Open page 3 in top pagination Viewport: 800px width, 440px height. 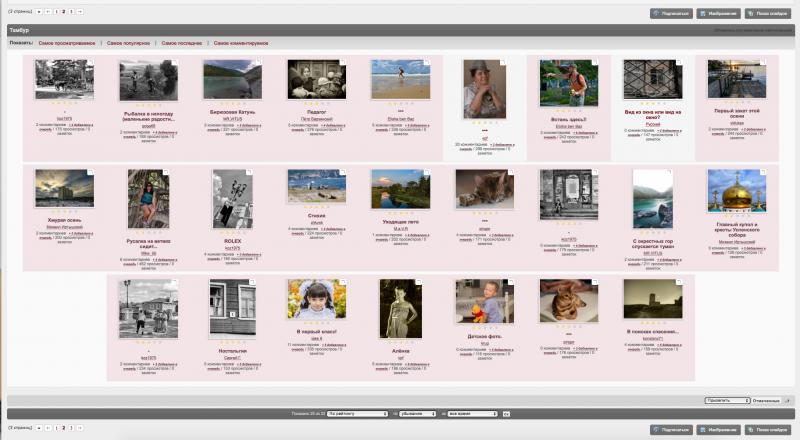click(71, 11)
